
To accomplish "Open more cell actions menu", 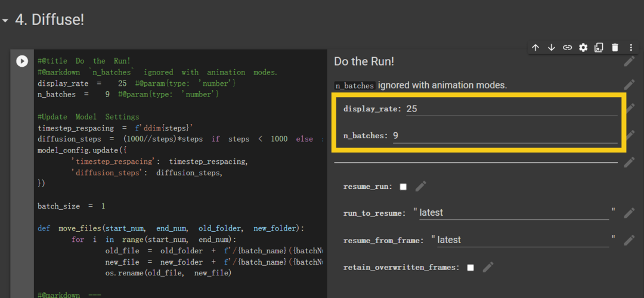I will 631,48.
